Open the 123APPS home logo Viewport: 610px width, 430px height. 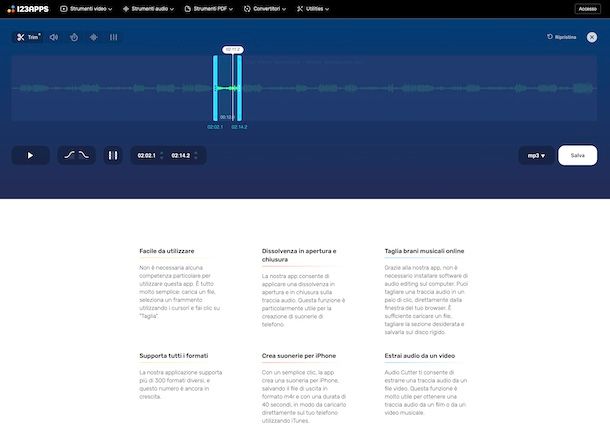[x=28, y=9]
